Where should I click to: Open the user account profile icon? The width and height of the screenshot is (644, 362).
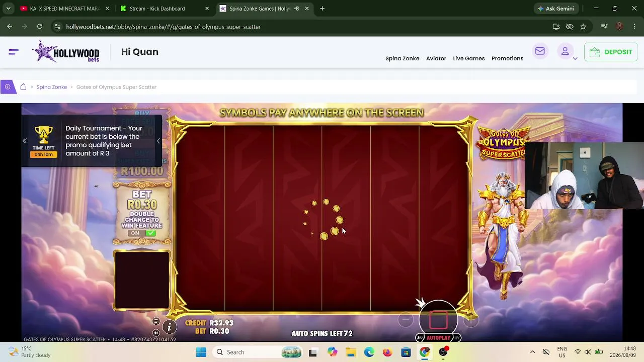click(565, 51)
